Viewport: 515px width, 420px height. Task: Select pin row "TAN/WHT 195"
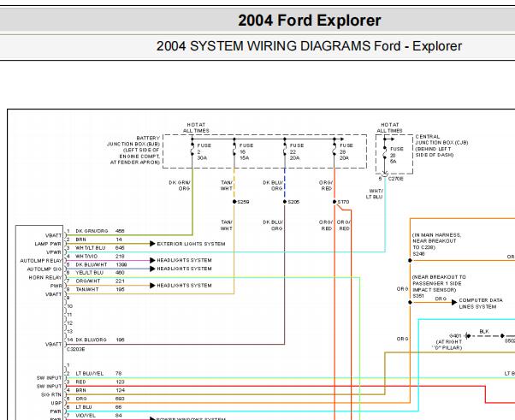pos(100,289)
